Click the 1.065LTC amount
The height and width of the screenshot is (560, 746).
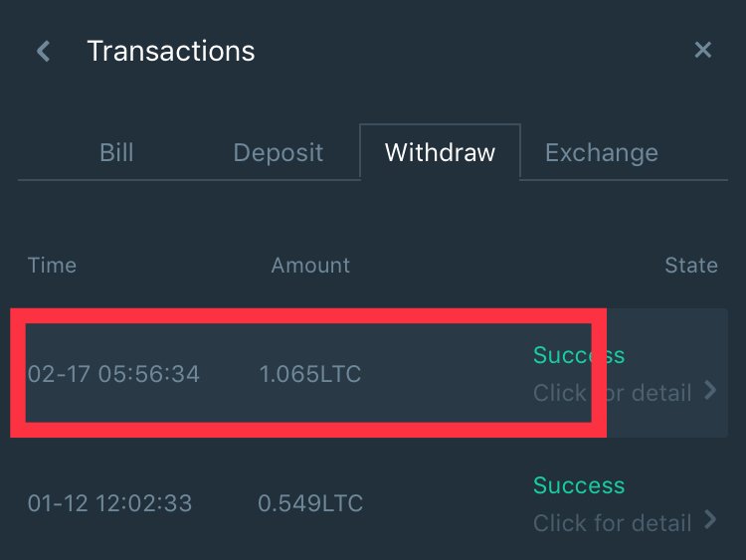[x=310, y=374]
